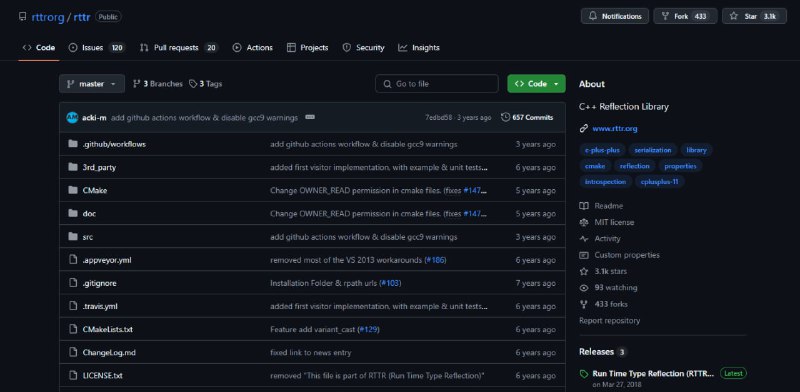
Task: Open the rttrorg owner link
Action: (48, 17)
